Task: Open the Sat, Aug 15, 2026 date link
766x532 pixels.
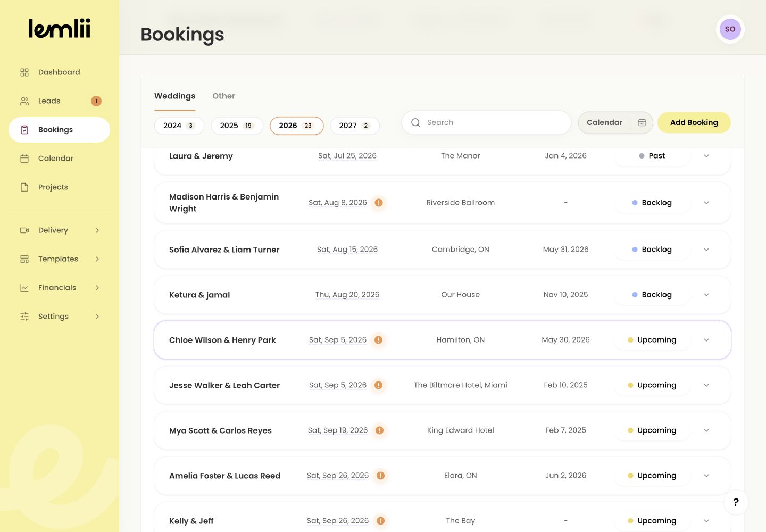Action: 347,250
